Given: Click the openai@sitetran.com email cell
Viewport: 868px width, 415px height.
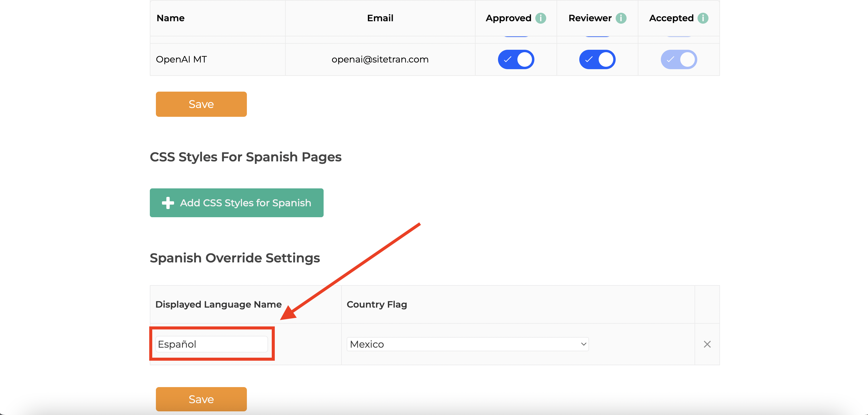Looking at the screenshot, I should click(x=380, y=59).
